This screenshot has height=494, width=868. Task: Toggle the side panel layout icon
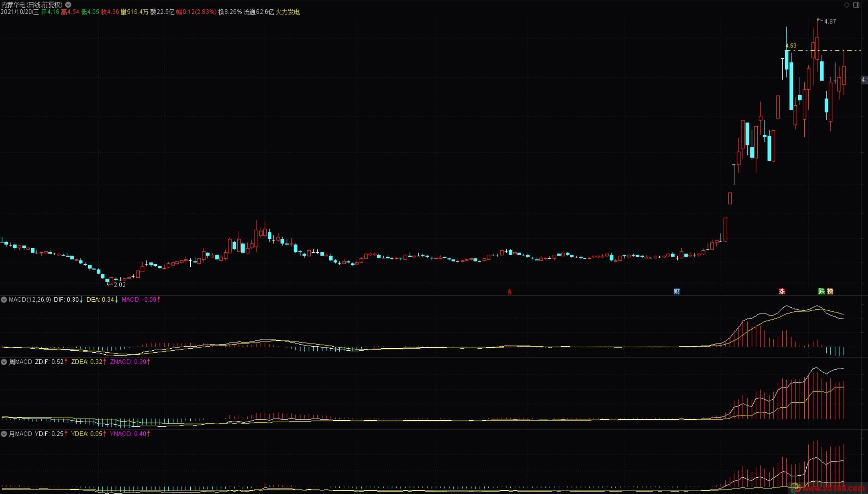(x=856, y=5)
